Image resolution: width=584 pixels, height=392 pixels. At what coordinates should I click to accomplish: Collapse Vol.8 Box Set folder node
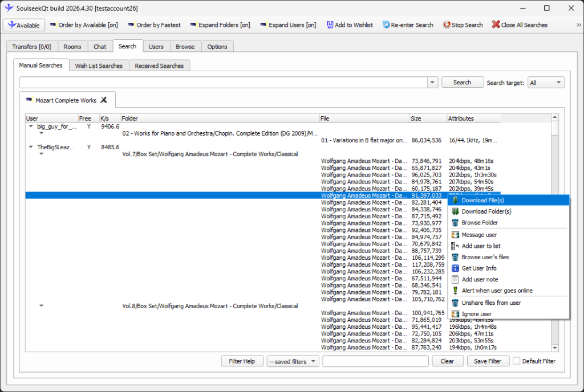[41, 306]
